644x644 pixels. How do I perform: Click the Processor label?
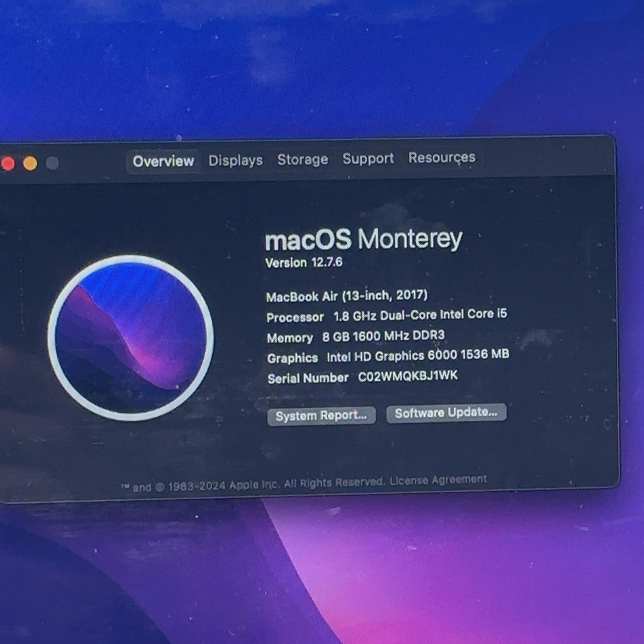[295, 317]
